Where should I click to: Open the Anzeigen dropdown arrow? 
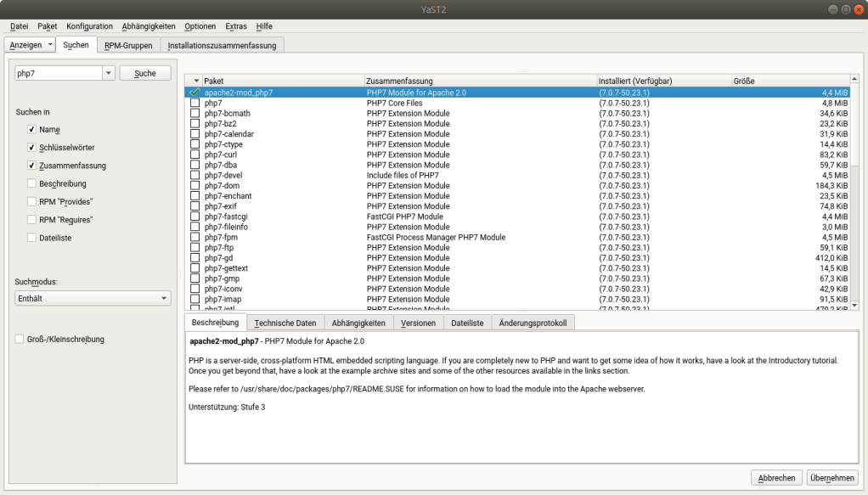[50, 44]
